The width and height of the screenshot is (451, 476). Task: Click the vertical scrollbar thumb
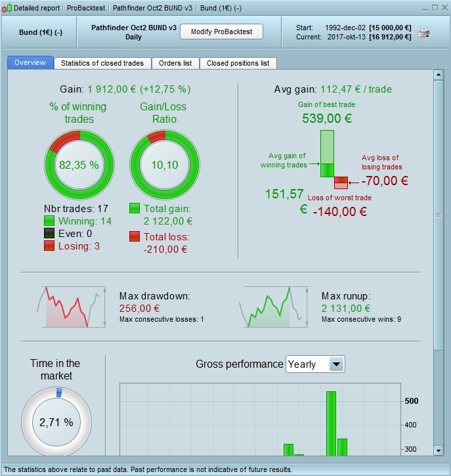(x=439, y=215)
